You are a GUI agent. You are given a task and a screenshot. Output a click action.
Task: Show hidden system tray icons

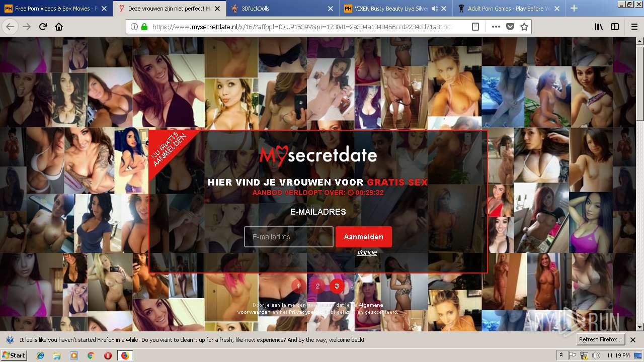561,355
